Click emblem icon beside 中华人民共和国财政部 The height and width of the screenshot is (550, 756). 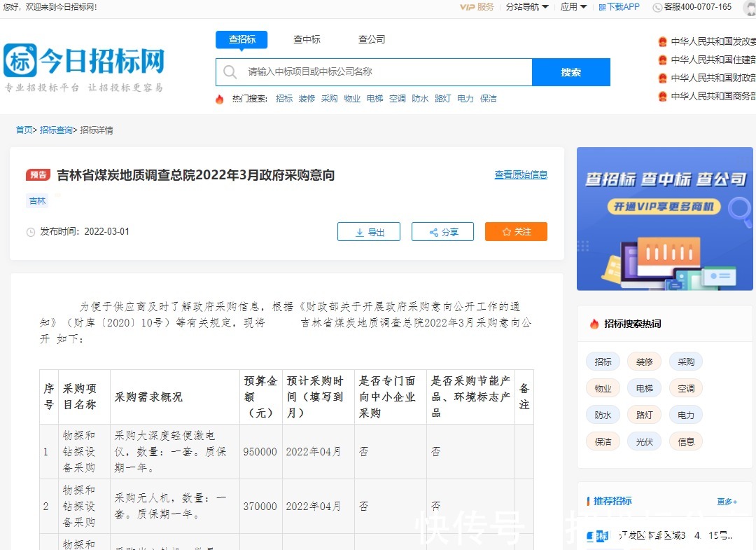(662, 78)
